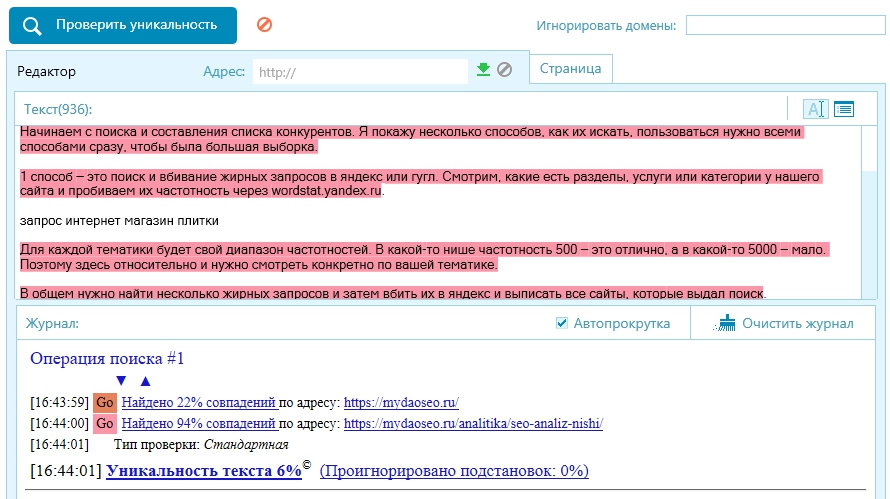Click the editor vertical scrollbar
This screenshot has width=890, height=499.
[869, 212]
